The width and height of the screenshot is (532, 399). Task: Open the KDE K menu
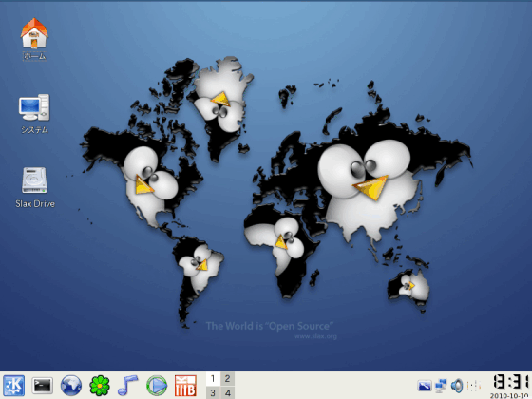[x=13, y=386]
